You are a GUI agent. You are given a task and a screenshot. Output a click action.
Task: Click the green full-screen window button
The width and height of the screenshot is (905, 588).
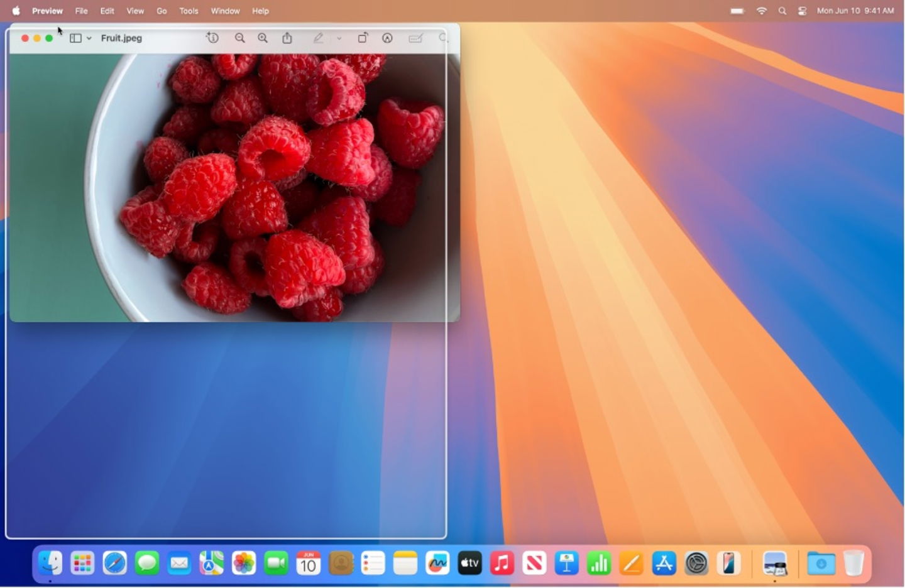pyautogui.click(x=49, y=38)
